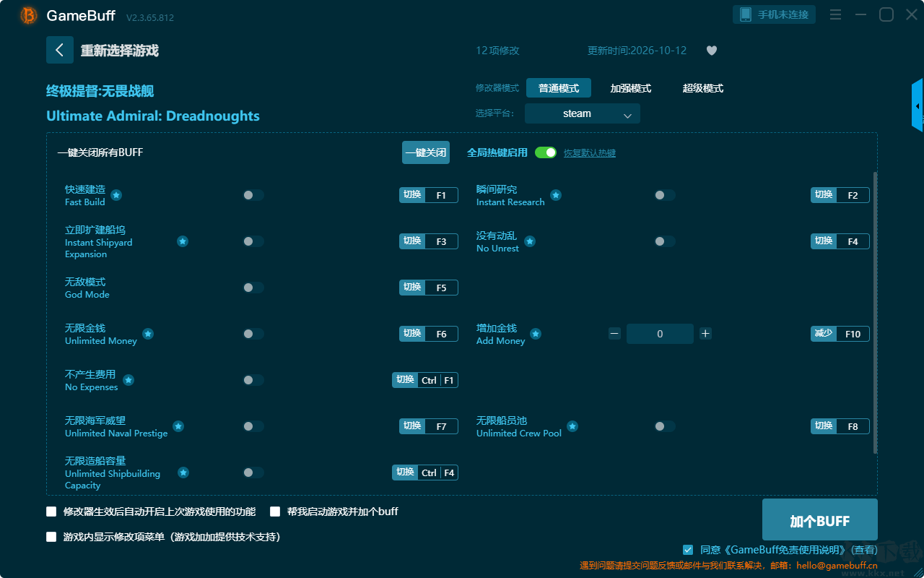Viewport: 924px width, 578px height.
Task: Click star icon beside Unlimited Shipbuilding Capacity
Action: 183,473
